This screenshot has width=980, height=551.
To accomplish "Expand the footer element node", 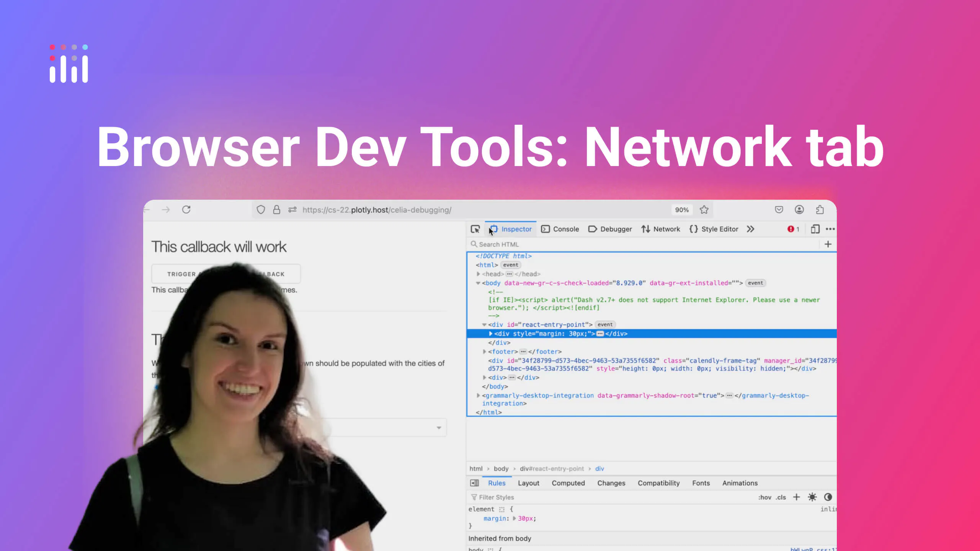I will coord(485,352).
